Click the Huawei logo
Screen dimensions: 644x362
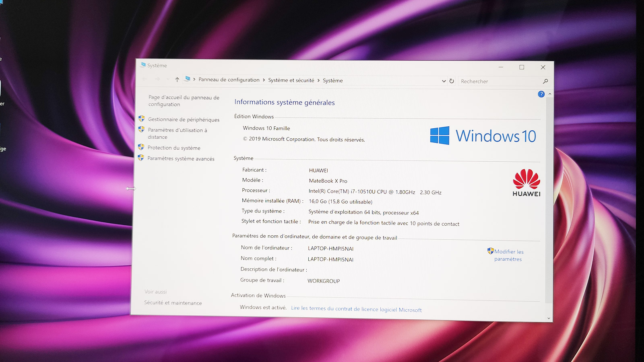[526, 183]
